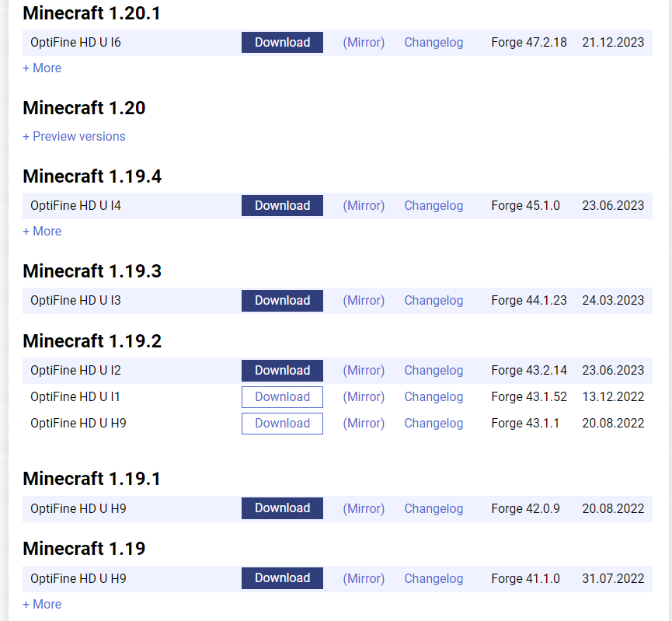Click the Minecraft 1.19.3 heading
672x621 pixels.
(x=92, y=271)
